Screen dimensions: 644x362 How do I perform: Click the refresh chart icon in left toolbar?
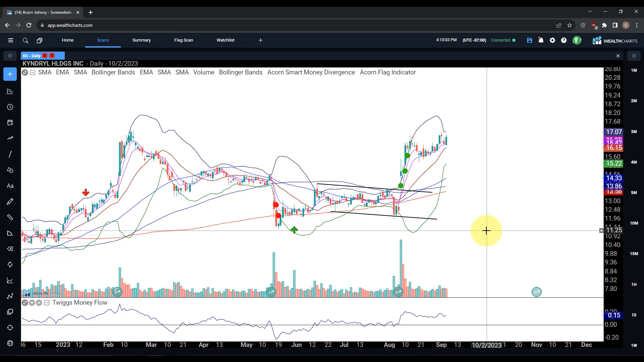[x=10, y=264]
